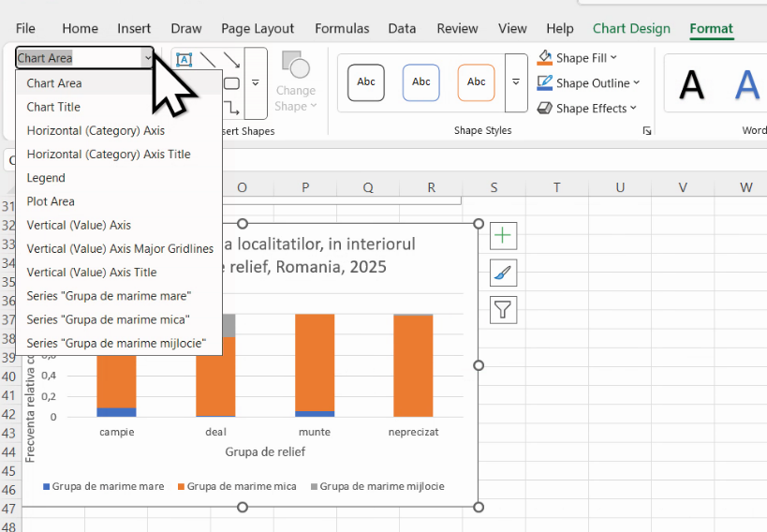Insert a Text Box shape
Viewport: 767px width, 532px height.
[184, 60]
